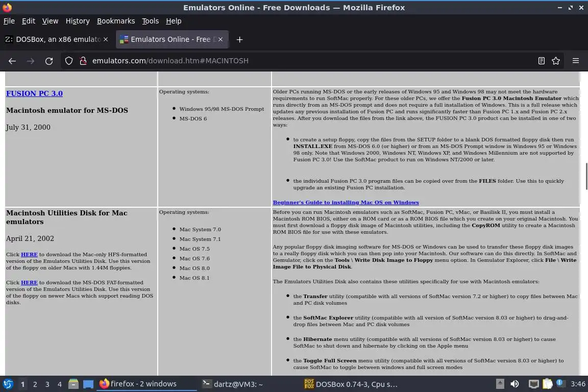Image resolution: width=588 pixels, height=392 pixels.
Task: Click the taskbar clock showing 3:46
Action: click(x=577, y=384)
